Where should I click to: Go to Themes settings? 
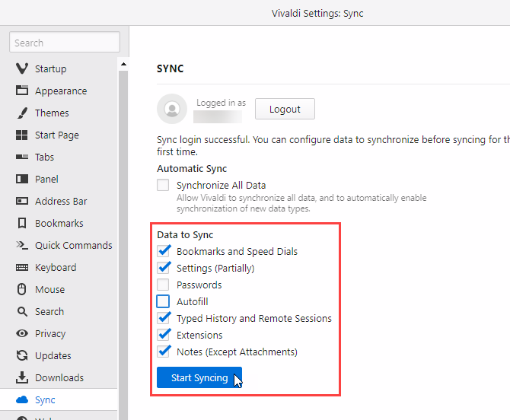[x=59, y=113]
